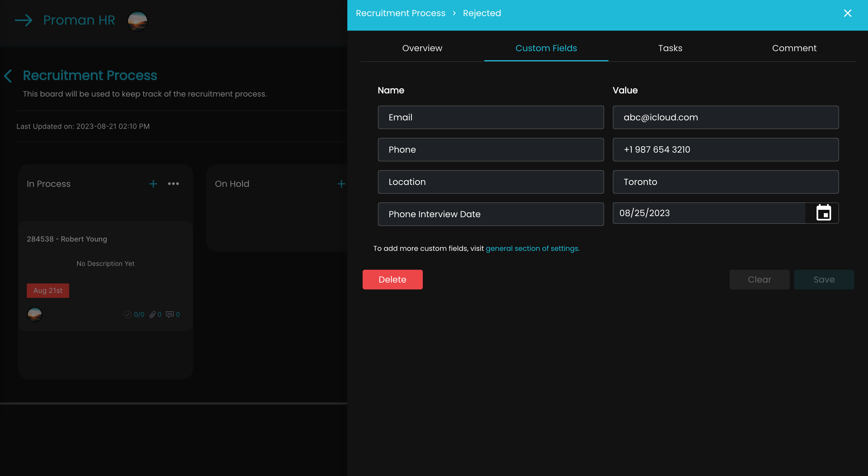
Task: Click the tasks checkmark counter on card
Action: point(128,315)
